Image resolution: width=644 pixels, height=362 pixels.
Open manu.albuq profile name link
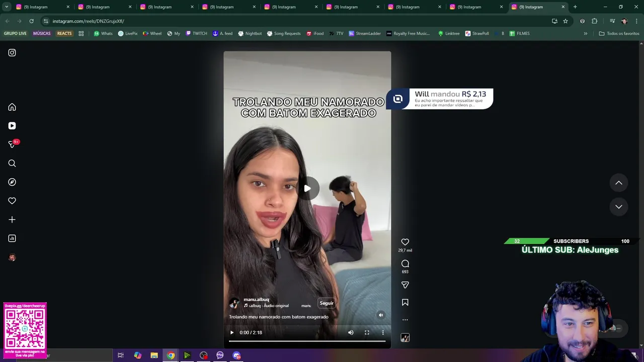pyautogui.click(x=257, y=300)
